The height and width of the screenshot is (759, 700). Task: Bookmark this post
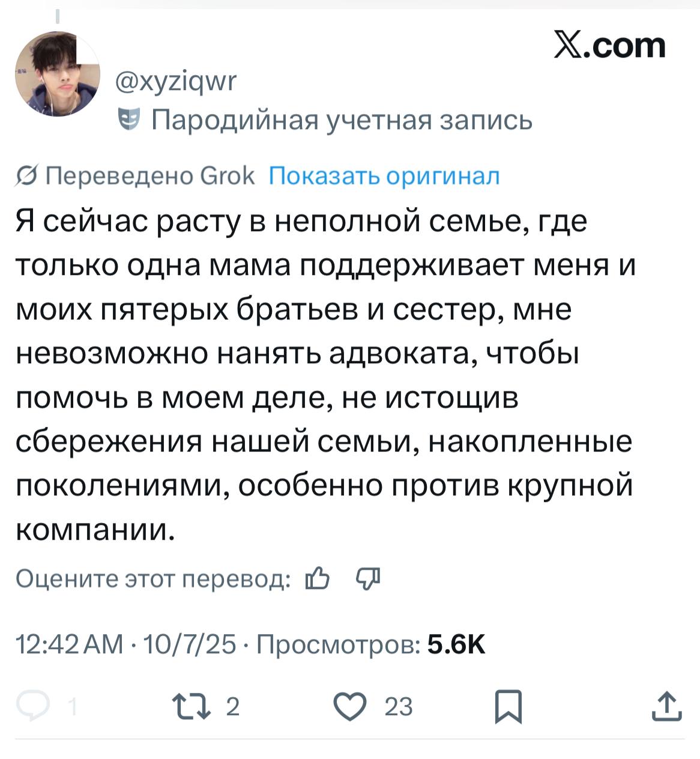[x=508, y=707]
